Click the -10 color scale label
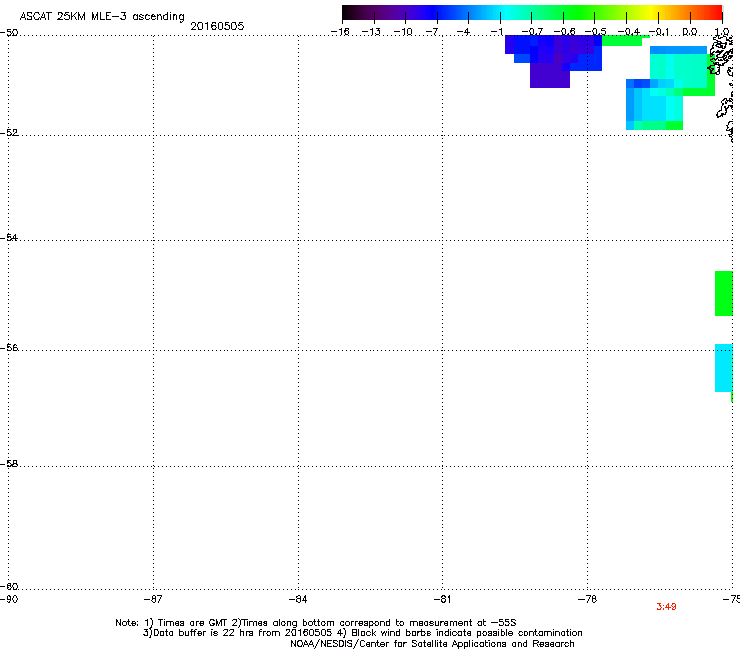Screen dimensions: 740x650 point(403,32)
